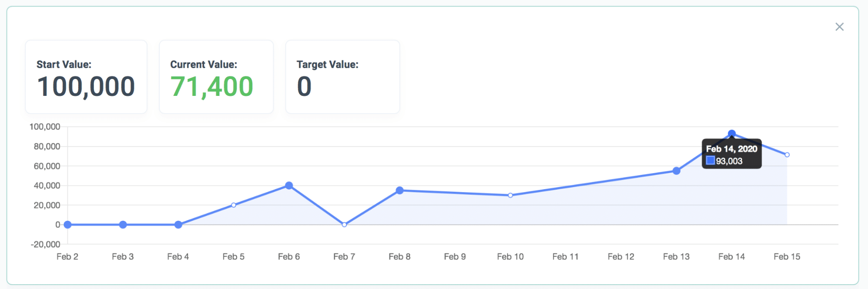Click the 100,000 y-axis label
Viewport: 868px width, 289px height.
pyautogui.click(x=45, y=127)
